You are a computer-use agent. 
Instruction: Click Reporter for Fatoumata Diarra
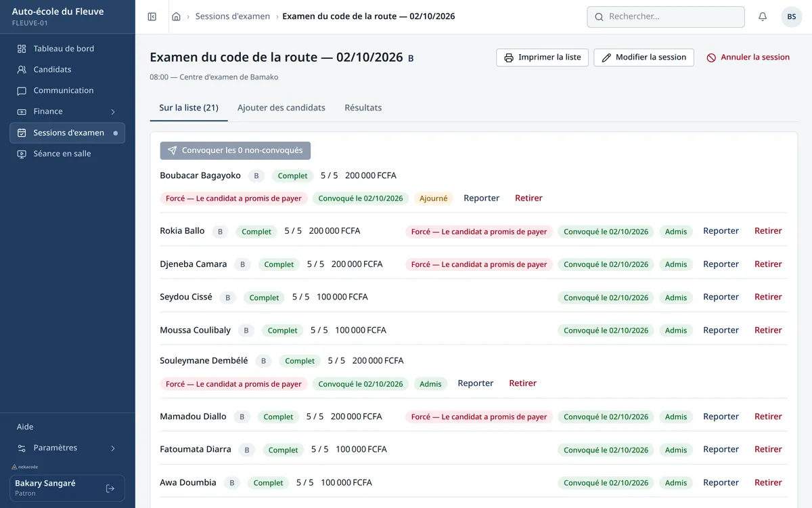(721, 450)
